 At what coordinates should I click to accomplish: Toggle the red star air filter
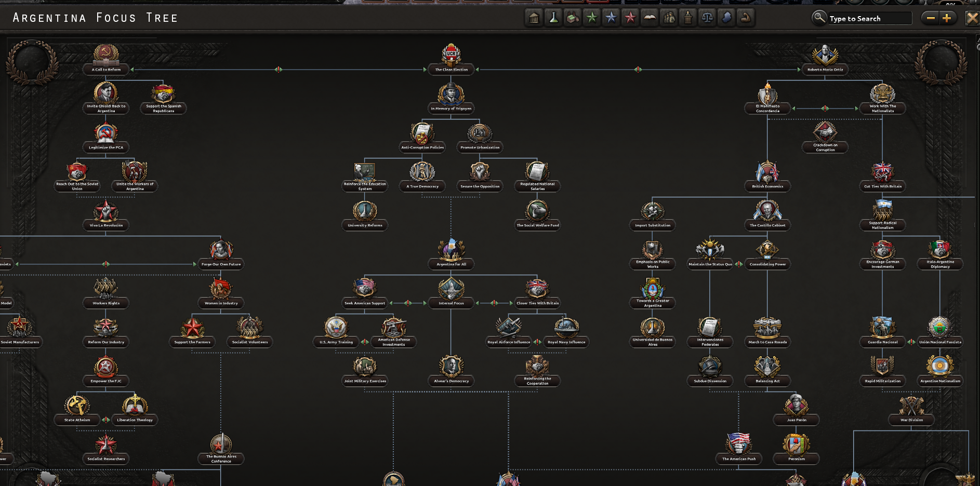(630, 18)
